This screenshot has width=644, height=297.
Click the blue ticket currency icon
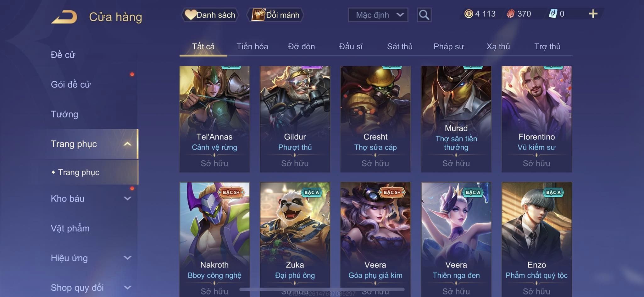553,14
